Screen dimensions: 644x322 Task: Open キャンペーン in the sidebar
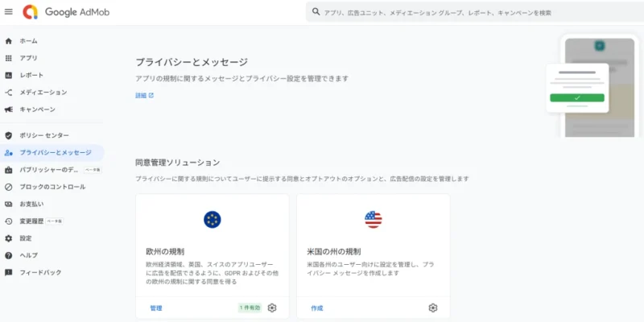pyautogui.click(x=37, y=109)
